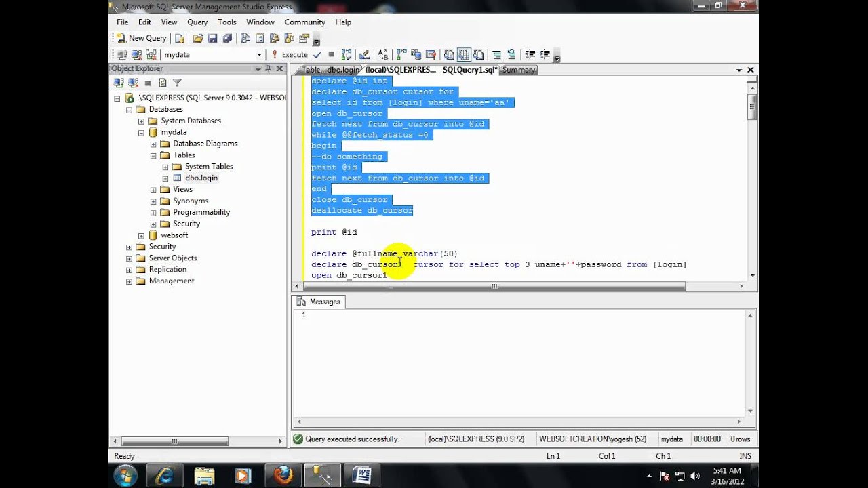Open the mydata database dropdown
Viewport: 868px width, 488px height.
(259, 55)
